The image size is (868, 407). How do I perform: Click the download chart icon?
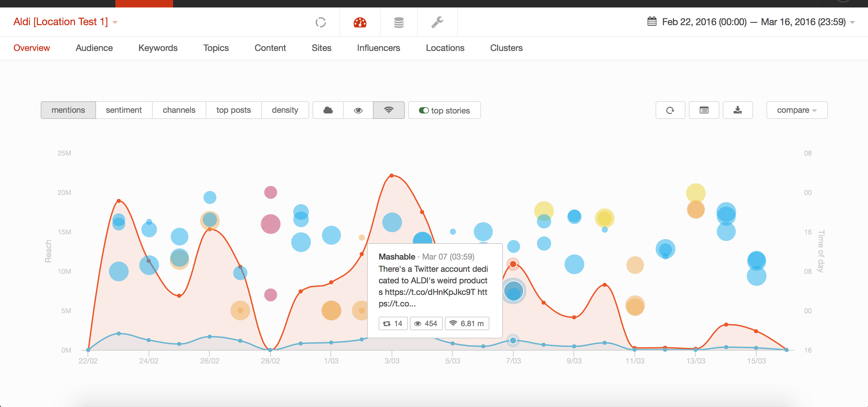pos(737,110)
